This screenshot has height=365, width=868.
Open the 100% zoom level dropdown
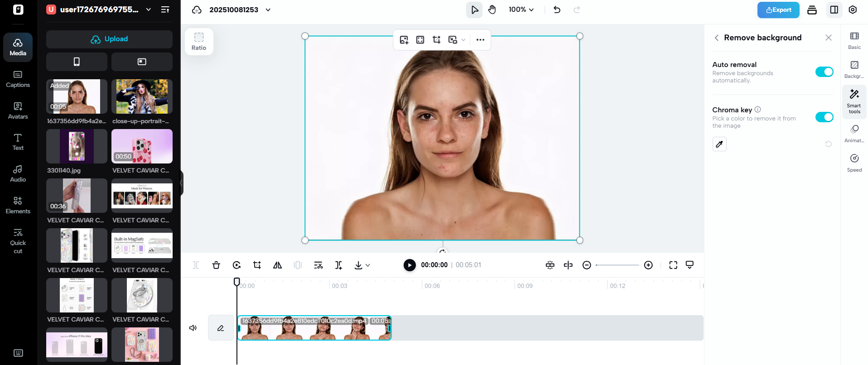[521, 10]
